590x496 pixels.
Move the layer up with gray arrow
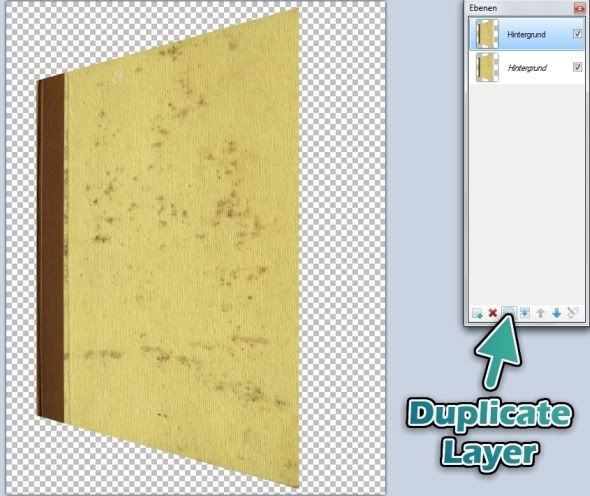540,313
